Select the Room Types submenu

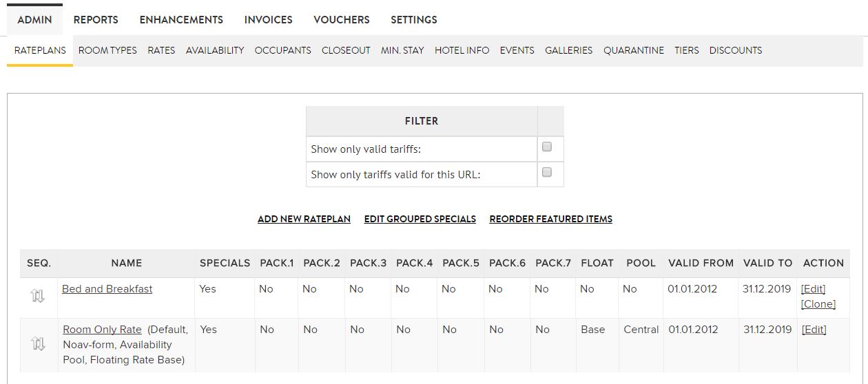pyautogui.click(x=107, y=50)
